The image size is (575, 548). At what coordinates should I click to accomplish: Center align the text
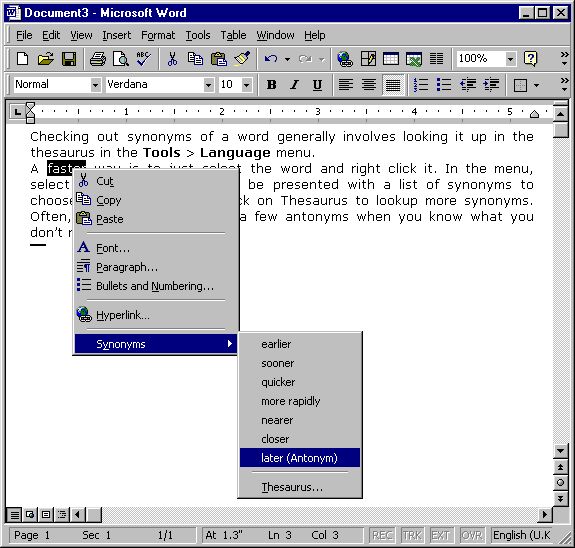[369, 85]
